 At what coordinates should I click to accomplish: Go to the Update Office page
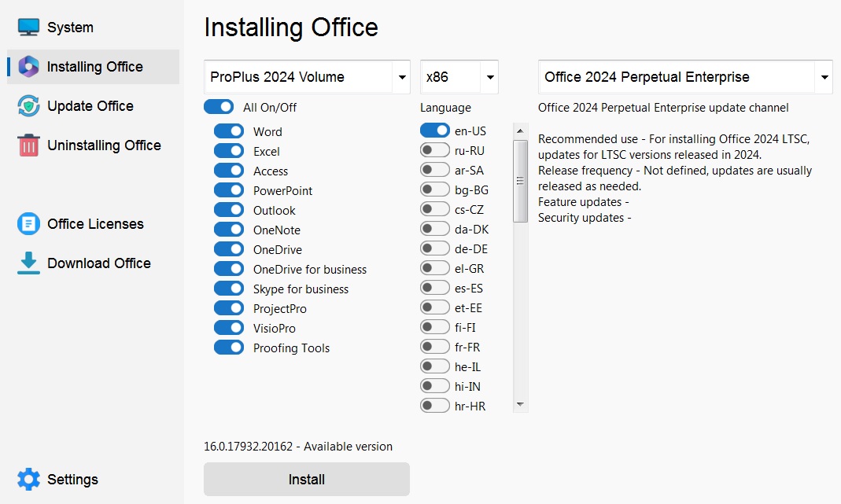tap(90, 106)
